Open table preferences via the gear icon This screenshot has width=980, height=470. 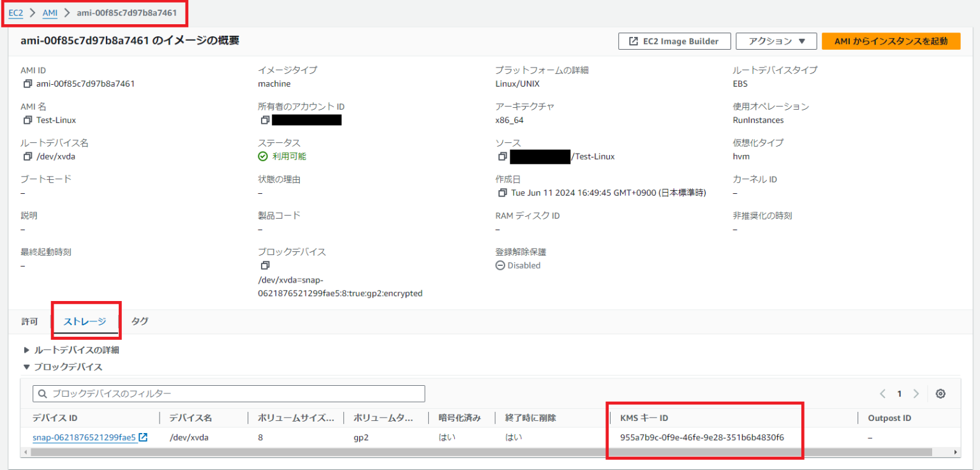point(940,393)
